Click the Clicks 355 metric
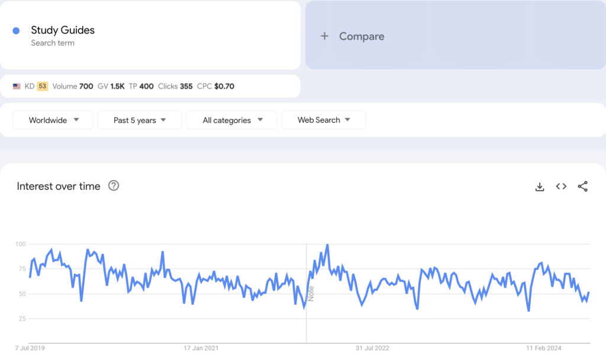This screenshot has width=606, height=364. click(x=175, y=86)
